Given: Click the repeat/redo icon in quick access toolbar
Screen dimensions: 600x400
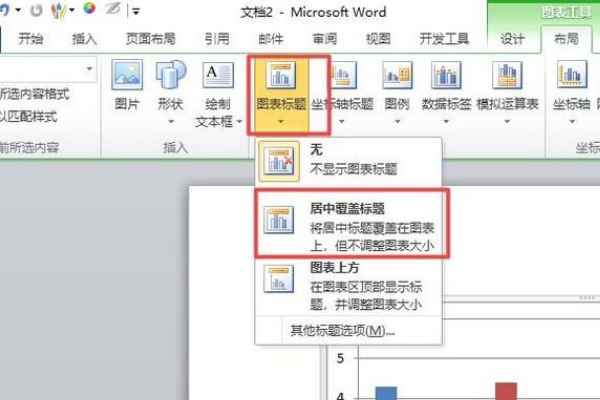Looking at the screenshot, I should coord(36,10).
